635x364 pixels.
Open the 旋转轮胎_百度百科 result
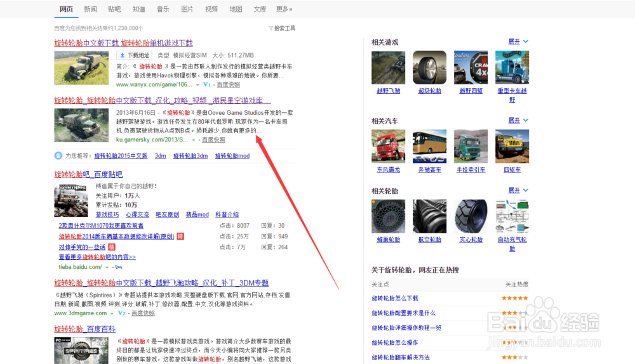(x=85, y=329)
